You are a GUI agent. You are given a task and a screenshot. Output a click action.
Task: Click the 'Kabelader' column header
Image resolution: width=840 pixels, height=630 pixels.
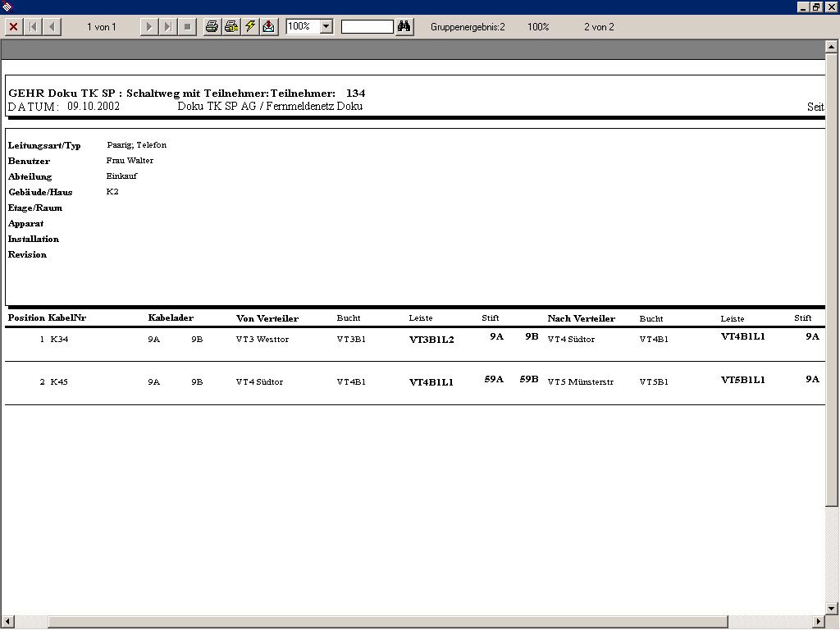click(x=171, y=317)
